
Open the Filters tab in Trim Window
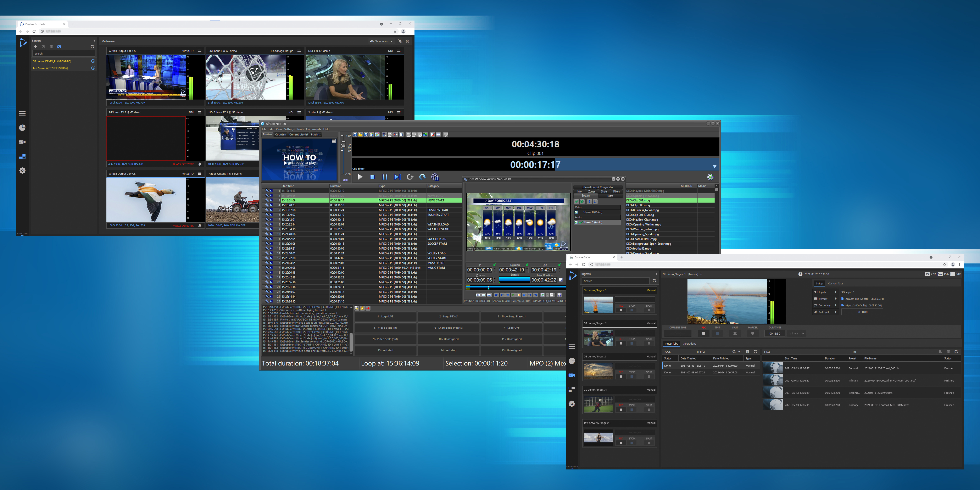tap(616, 191)
